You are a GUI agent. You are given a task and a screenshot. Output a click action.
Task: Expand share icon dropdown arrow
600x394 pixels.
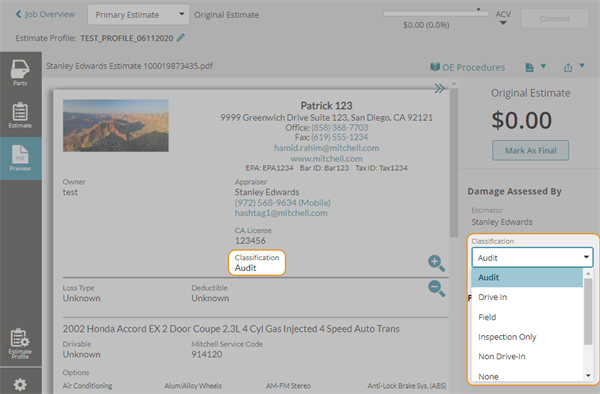click(x=582, y=65)
